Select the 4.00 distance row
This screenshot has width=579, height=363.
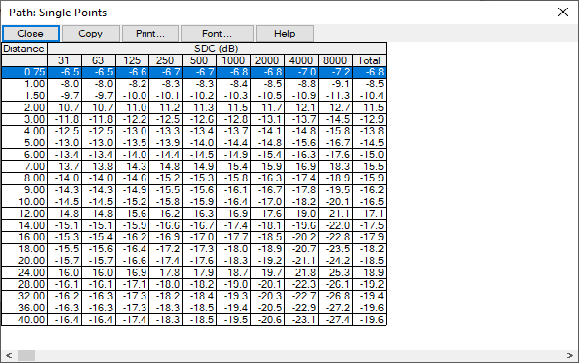click(194, 131)
